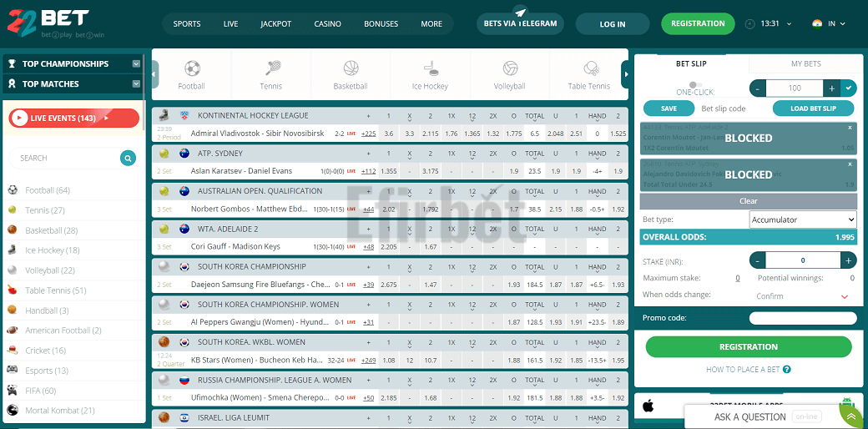Select the Volleyball icon in carousel
The width and height of the screenshot is (868, 429).
coord(511,68)
